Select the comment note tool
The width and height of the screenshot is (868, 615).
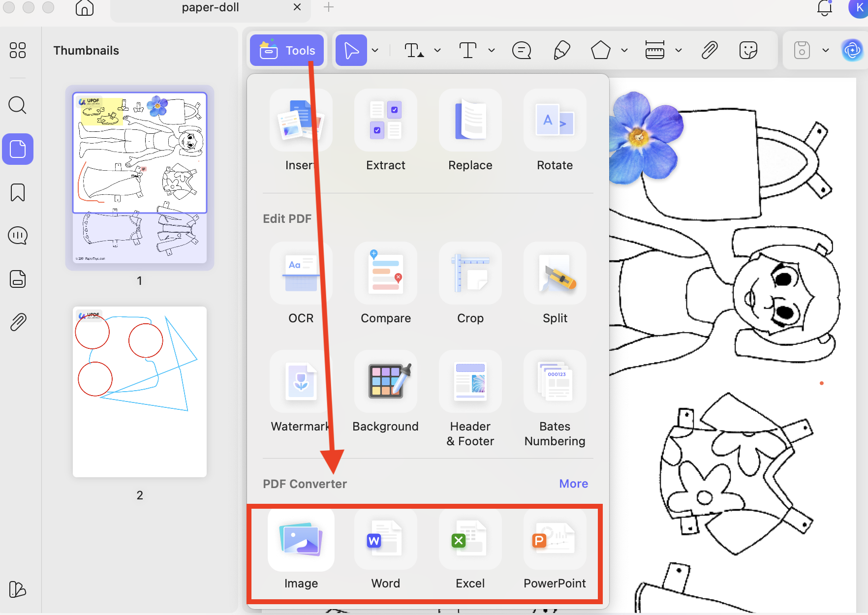coord(522,50)
